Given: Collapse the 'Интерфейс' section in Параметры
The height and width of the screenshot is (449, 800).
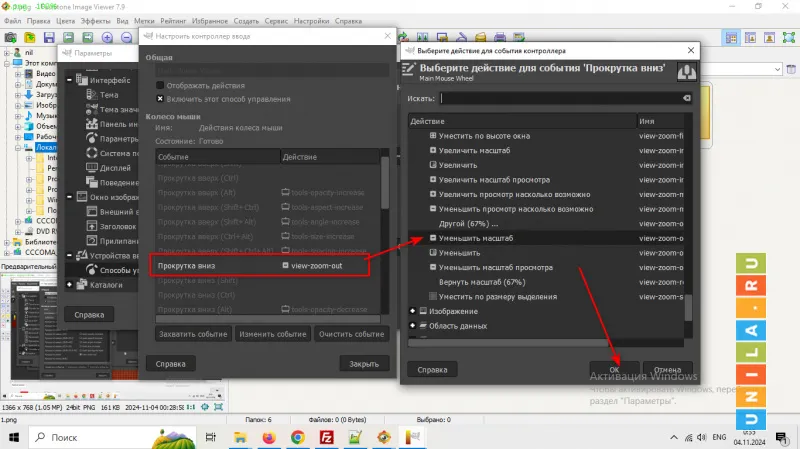Looking at the screenshot, I should point(69,80).
